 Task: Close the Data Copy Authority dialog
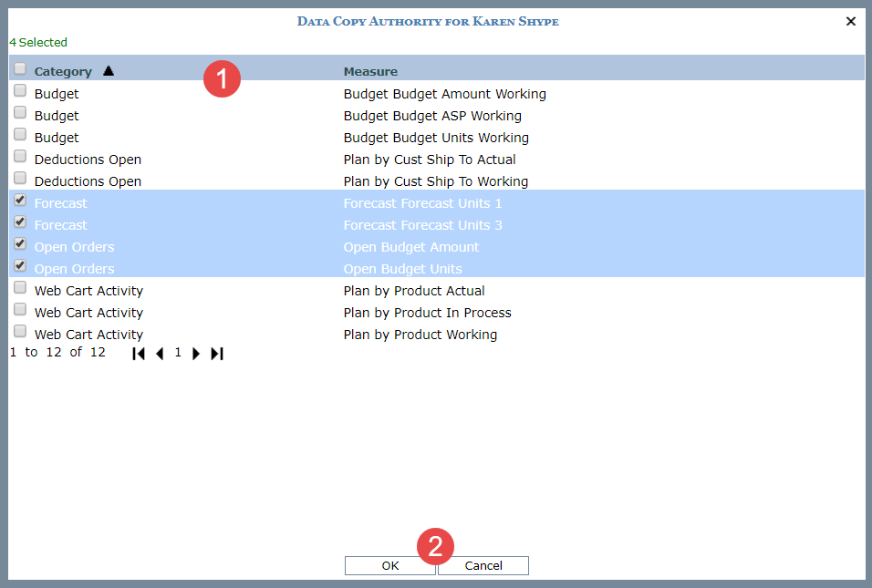click(x=850, y=21)
